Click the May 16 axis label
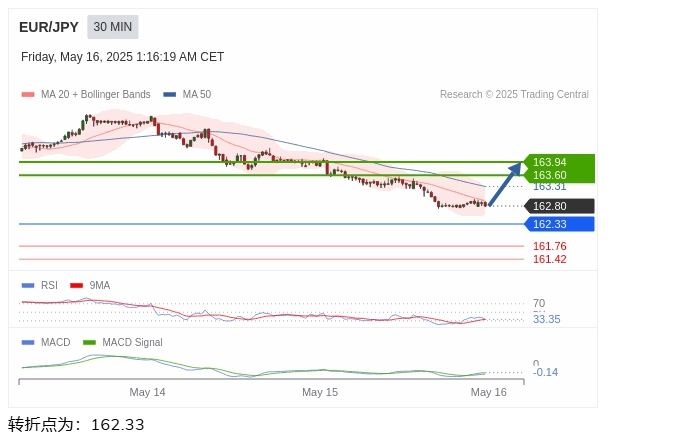Viewport: 673px width, 442px height. [x=488, y=392]
